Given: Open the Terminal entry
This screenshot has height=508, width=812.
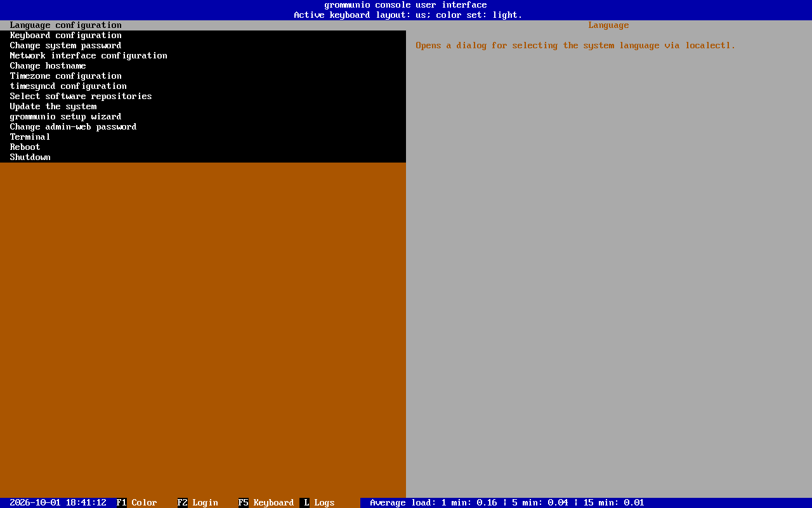Looking at the screenshot, I should (203, 137).
